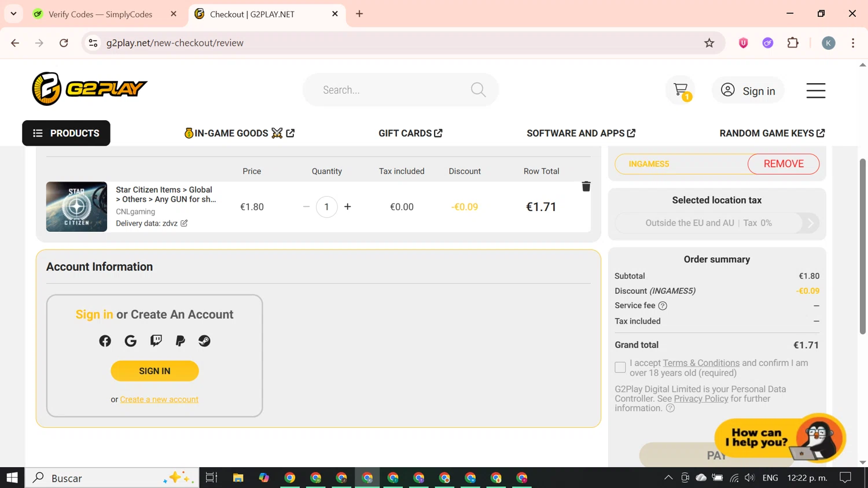This screenshot has height=488, width=868.
Task: Click Service fee help question icon
Action: (x=663, y=306)
